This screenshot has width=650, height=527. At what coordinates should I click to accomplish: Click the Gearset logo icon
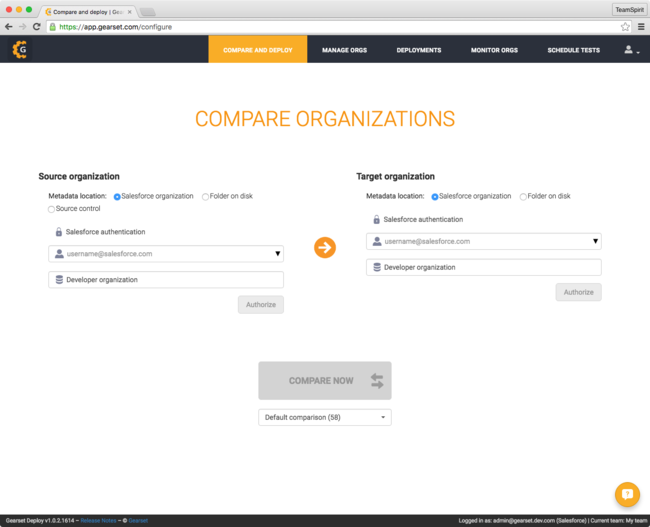coord(19,49)
